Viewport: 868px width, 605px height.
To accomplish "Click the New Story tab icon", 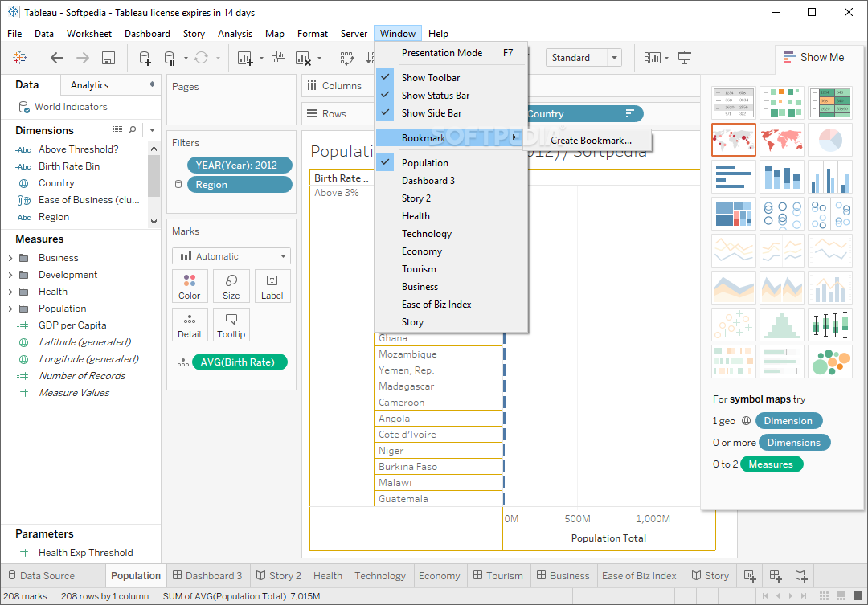I will pyautogui.click(x=801, y=575).
